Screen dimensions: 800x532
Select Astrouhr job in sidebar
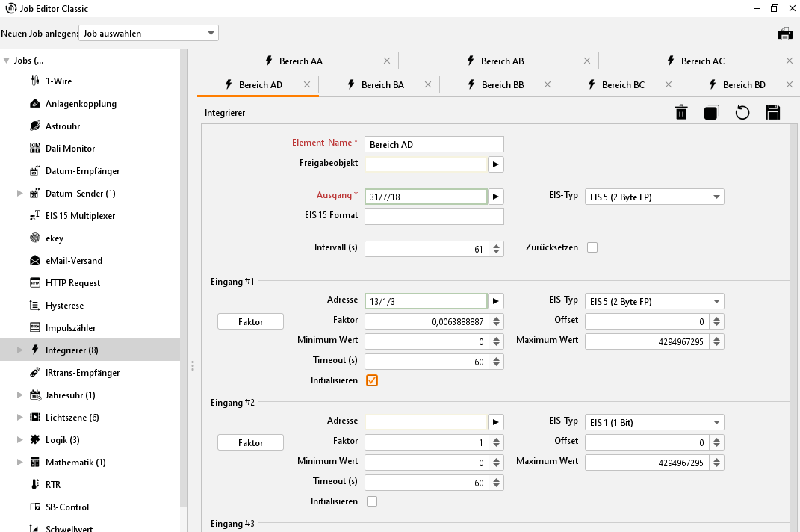[x=63, y=126]
